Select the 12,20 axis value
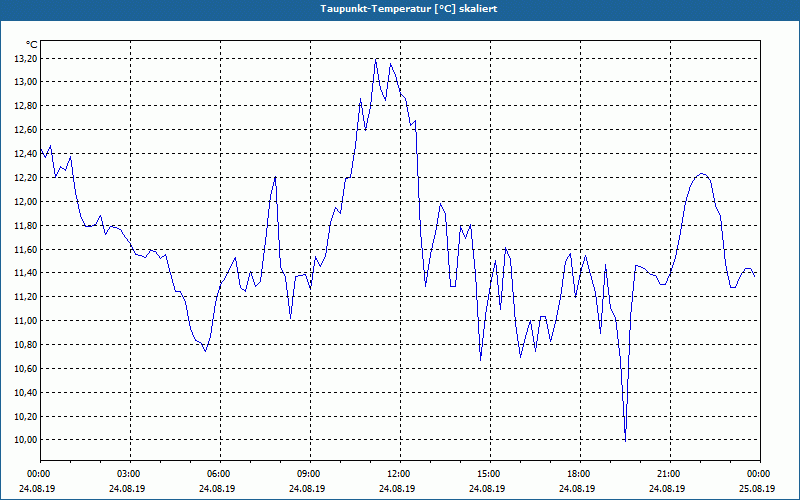This screenshot has width=800, height=500. [26, 178]
